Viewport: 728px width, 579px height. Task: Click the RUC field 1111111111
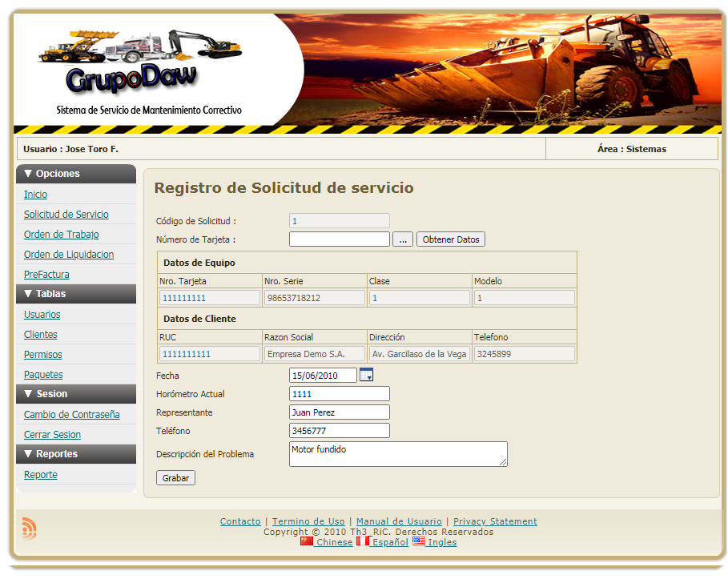click(210, 354)
